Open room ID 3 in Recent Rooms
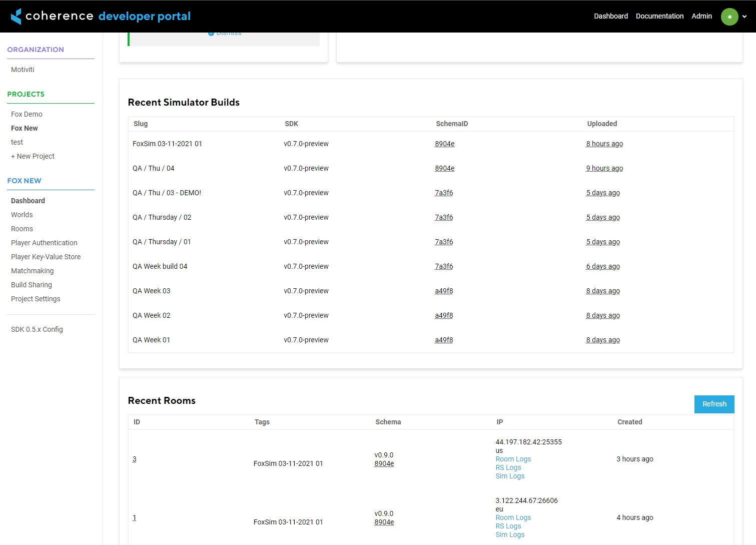This screenshot has height=545, width=756. point(134,459)
